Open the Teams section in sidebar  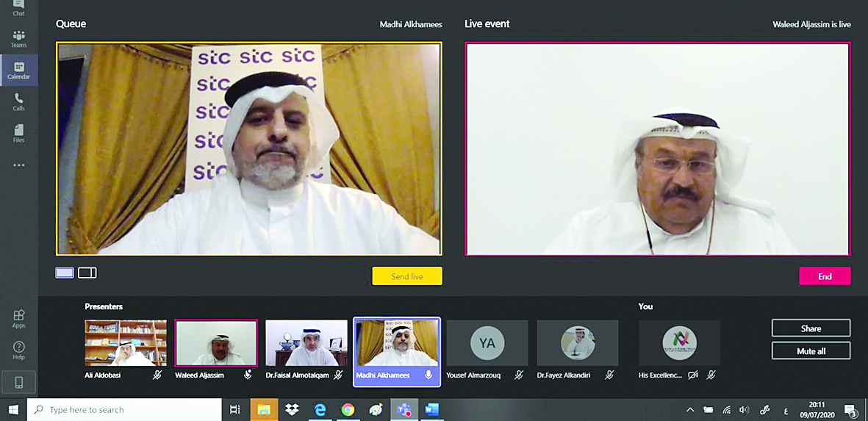tap(18, 38)
